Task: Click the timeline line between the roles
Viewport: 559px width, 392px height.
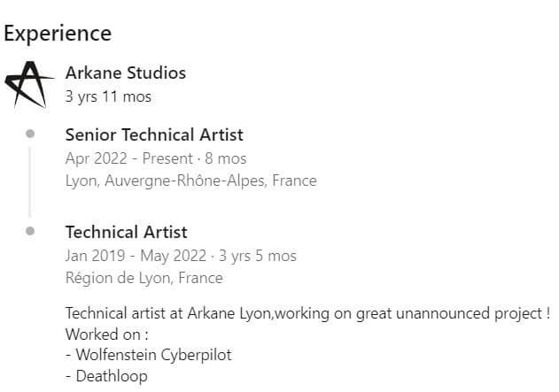Action: (30, 181)
